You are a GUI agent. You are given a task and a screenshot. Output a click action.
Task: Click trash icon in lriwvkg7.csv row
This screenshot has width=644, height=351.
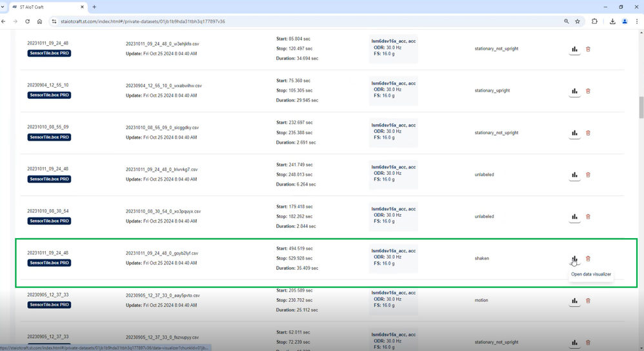[x=588, y=175]
